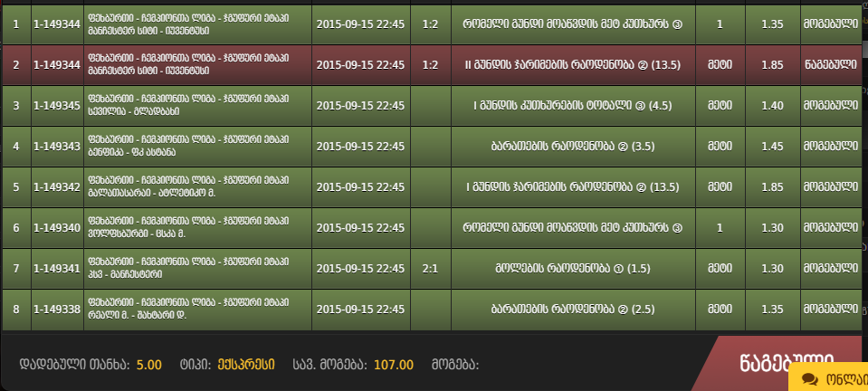Click the date 2015-09-15 22:45 in row 4
The width and height of the screenshot is (868, 391).
pyautogui.click(x=360, y=147)
